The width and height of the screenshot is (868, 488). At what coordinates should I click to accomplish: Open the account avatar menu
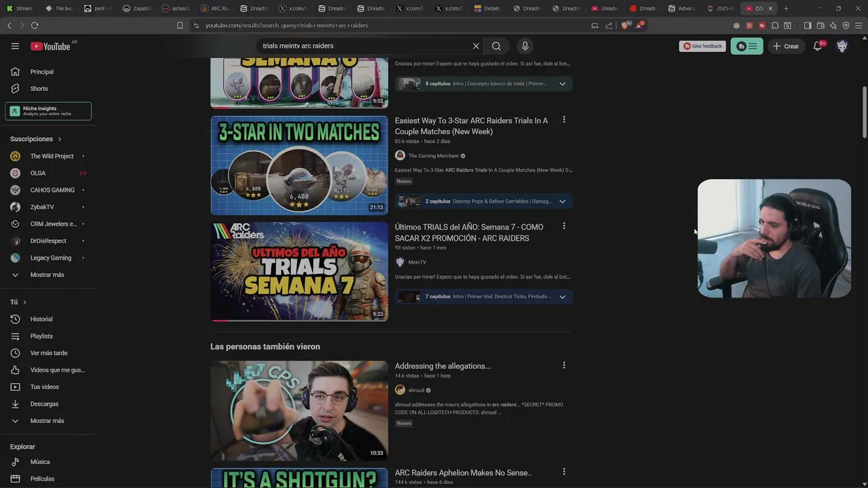click(x=842, y=46)
